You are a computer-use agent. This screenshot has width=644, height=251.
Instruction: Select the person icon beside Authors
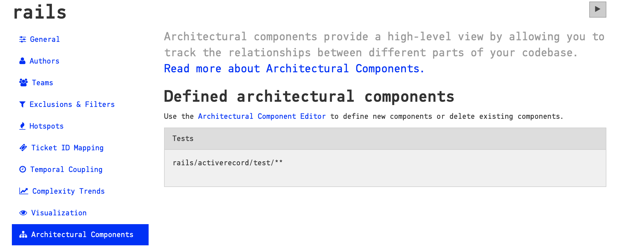(22, 61)
